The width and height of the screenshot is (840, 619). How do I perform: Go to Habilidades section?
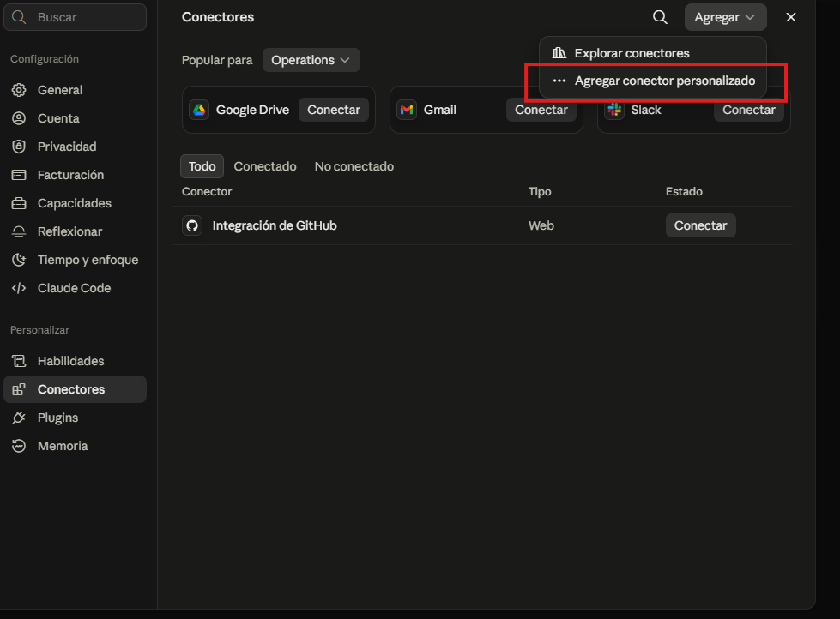[x=75, y=361]
